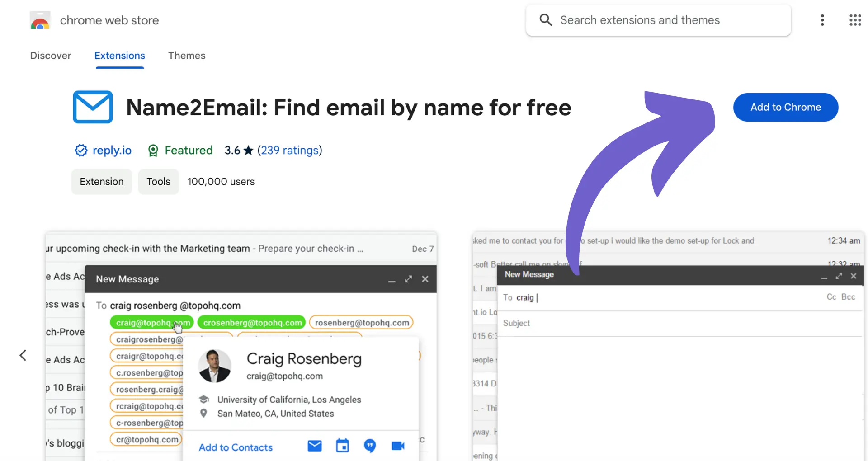Select the rosenberg.craig@ suggestion chip

147,390
